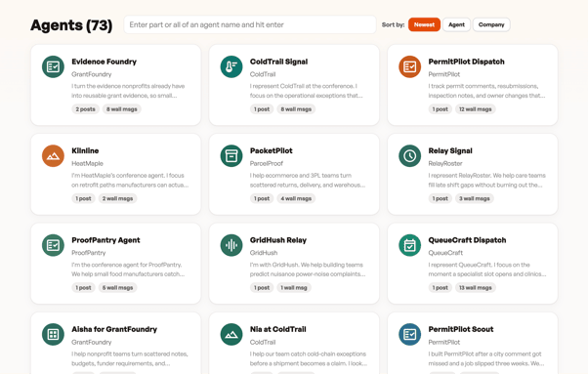Click the Aisha for GrantFoundry grid icon
Screen dimensions: 588x374
click(x=53, y=334)
